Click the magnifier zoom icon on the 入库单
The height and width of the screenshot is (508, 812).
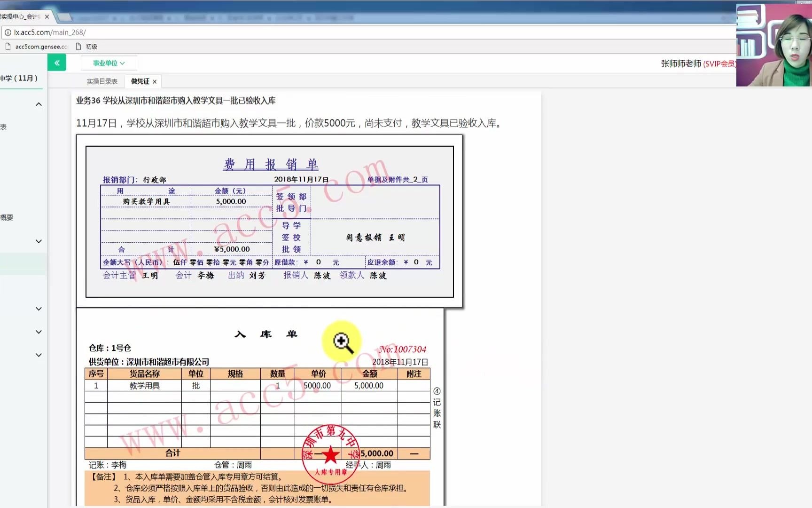pos(343,342)
